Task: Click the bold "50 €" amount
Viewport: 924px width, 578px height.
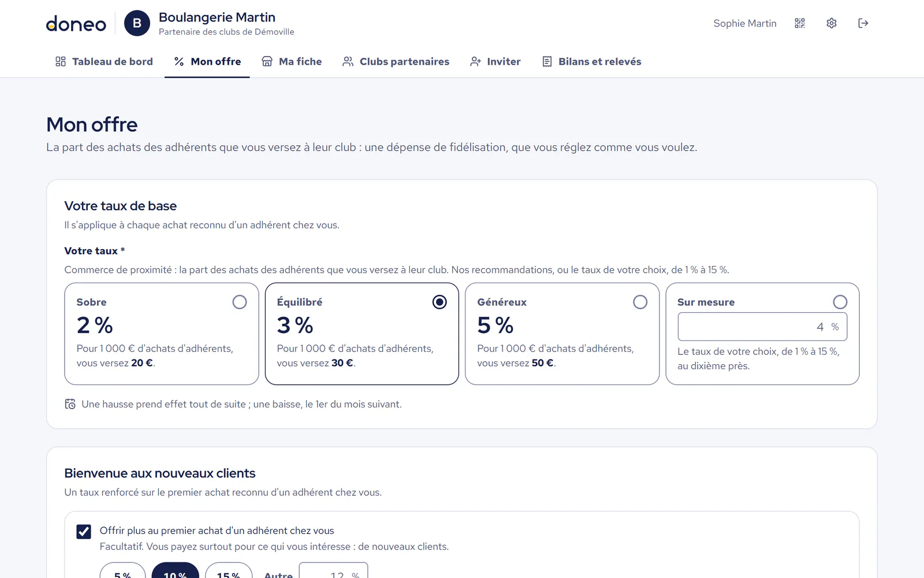Action: (542, 363)
